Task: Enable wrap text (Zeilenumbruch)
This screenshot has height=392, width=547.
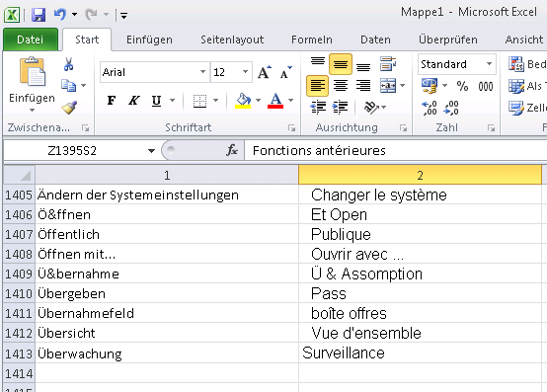Action: pyautogui.click(x=388, y=64)
